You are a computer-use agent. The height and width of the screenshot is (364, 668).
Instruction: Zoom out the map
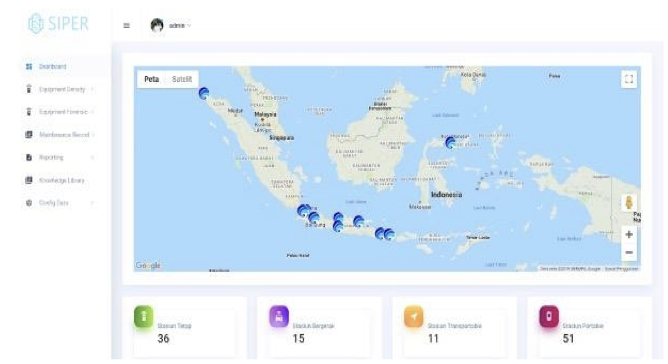click(629, 252)
